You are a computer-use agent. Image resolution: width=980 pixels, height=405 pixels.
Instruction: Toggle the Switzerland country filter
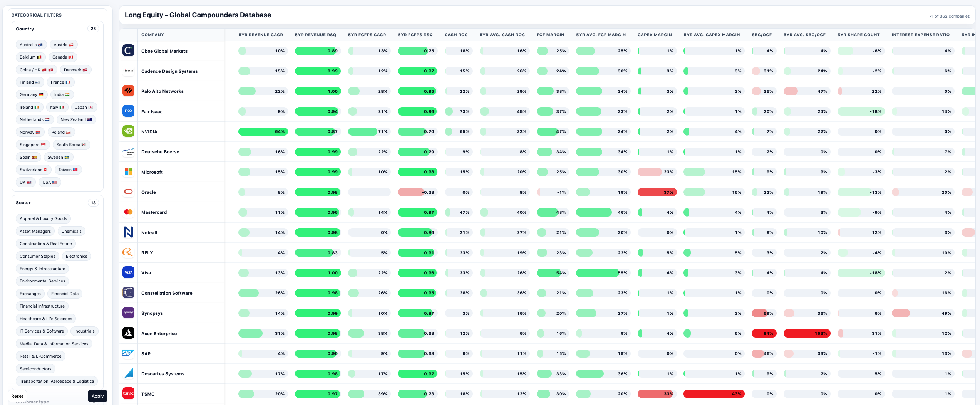click(33, 170)
